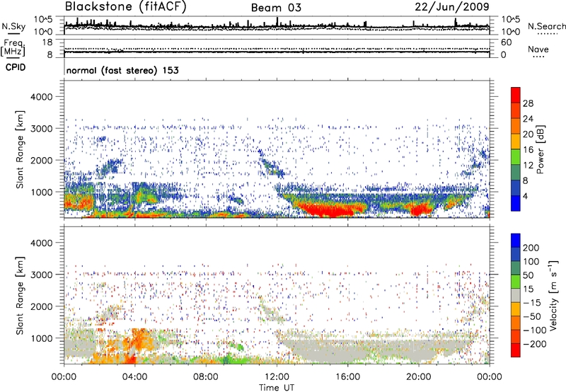The width and height of the screenshot is (566, 392).
Task: Click Velocity colorbar bright blue top segment
Action: click(516, 241)
